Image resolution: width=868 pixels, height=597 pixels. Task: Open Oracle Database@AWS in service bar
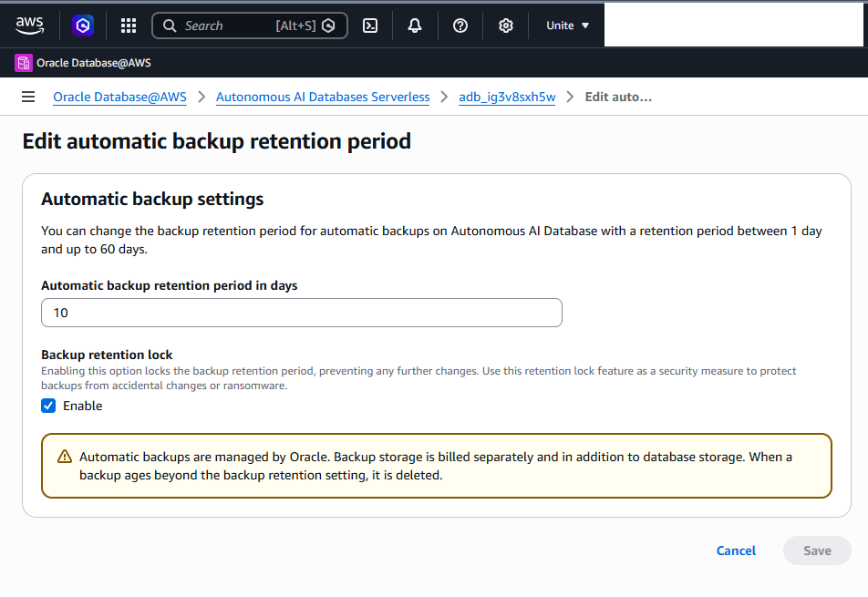click(x=94, y=63)
